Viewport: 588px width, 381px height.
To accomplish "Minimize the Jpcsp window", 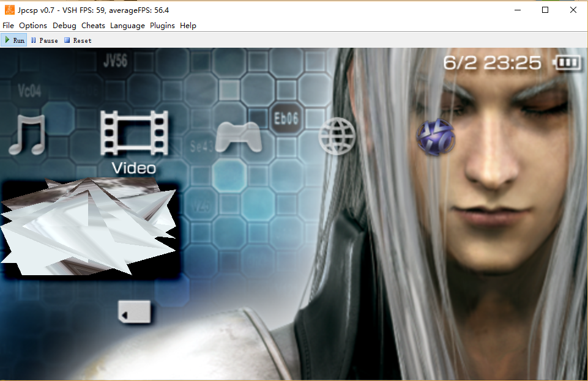I will (518, 10).
